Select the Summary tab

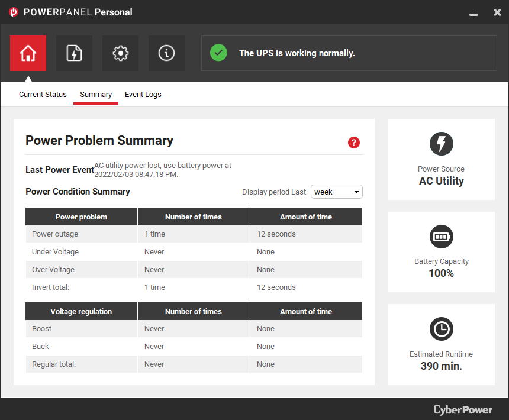pyautogui.click(x=96, y=95)
